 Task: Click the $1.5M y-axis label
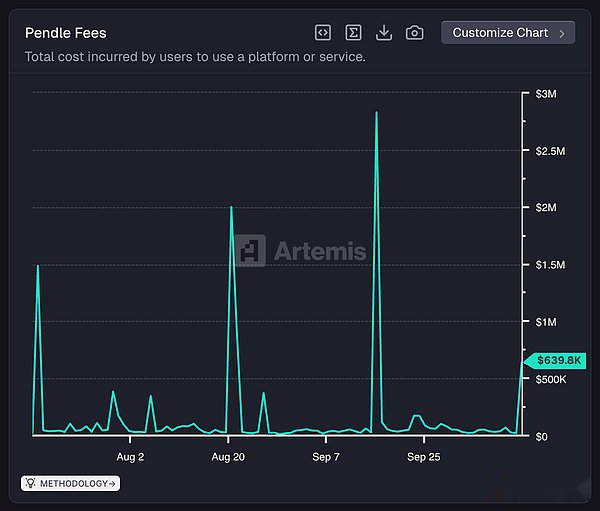550,265
